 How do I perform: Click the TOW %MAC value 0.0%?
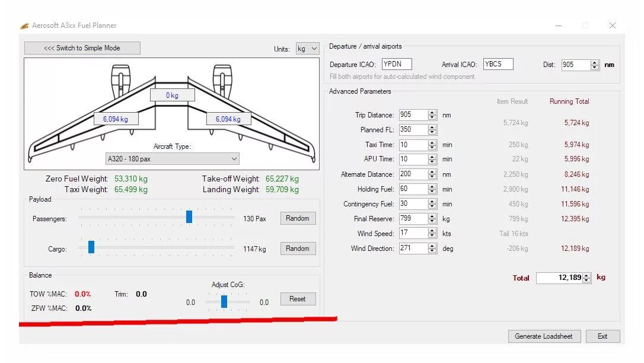(83, 294)
